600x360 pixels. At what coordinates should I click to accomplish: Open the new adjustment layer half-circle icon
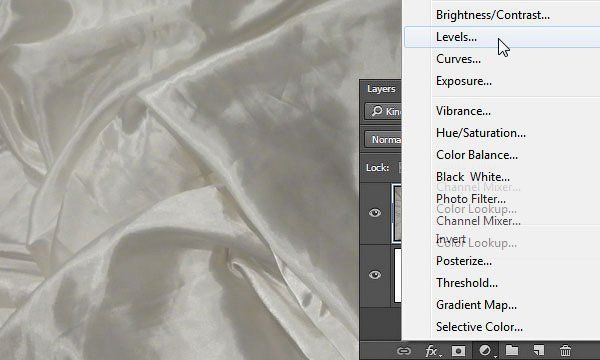(486, 350)
